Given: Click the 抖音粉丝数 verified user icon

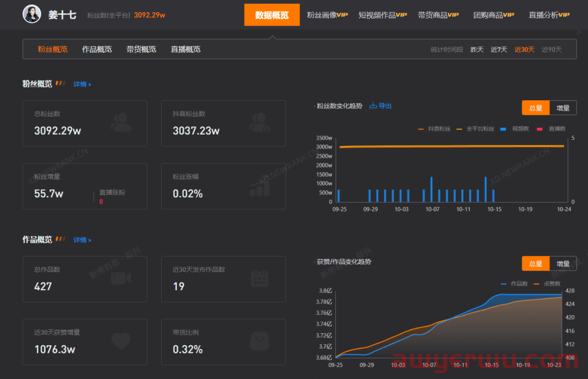Looking at the screenshot, I should (260, 123).
